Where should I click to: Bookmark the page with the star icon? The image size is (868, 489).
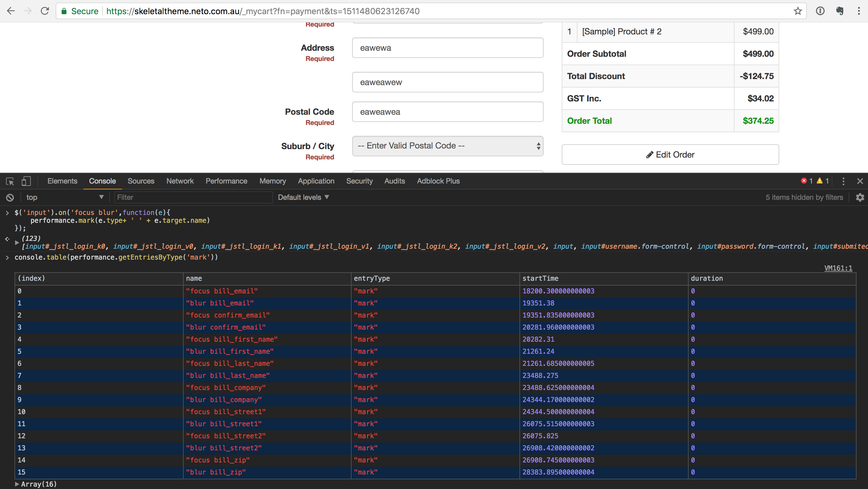pos(798,11)
